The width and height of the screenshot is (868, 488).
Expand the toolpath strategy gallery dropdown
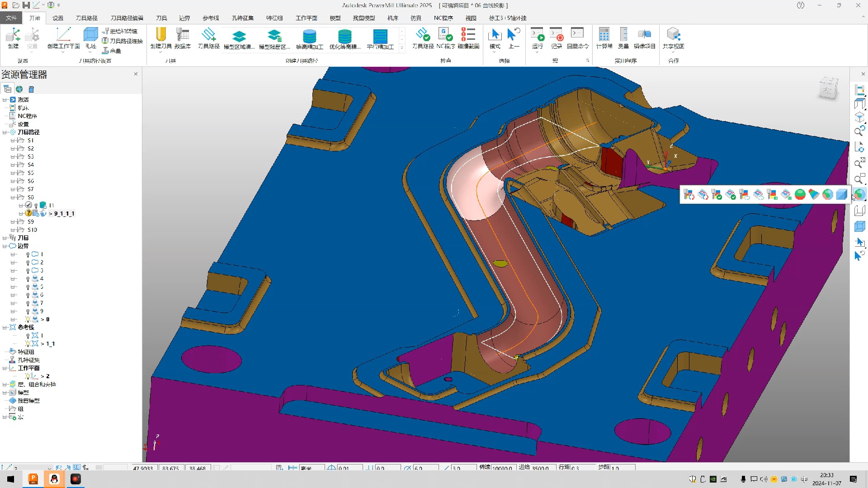click(x=401, y=48)
